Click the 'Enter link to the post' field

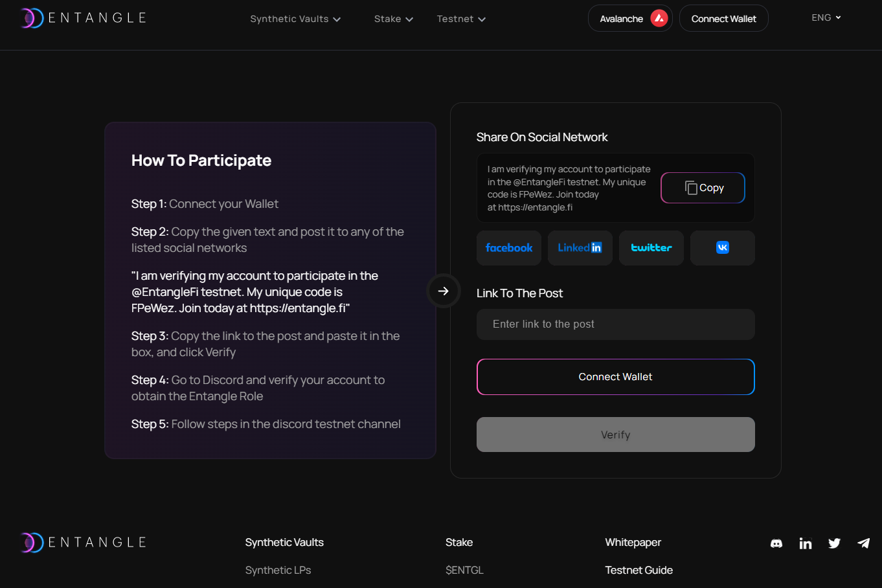click(x=615, y=324)
